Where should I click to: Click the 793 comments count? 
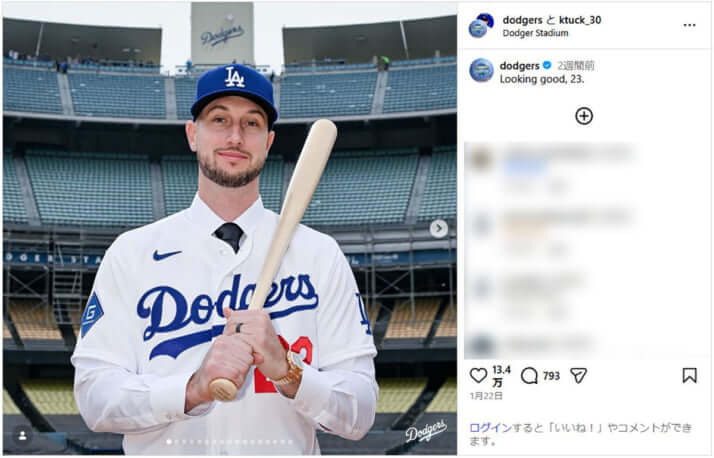click(551, 376)
